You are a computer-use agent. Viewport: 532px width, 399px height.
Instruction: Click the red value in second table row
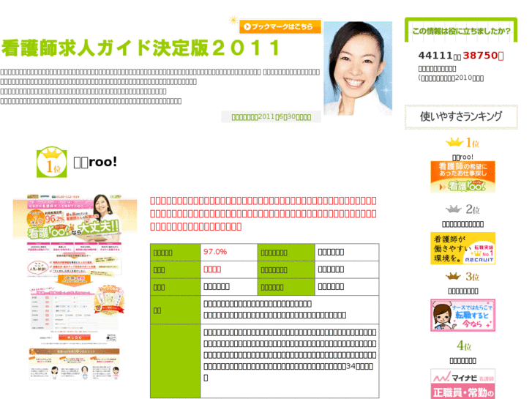[x=212, y=269]
